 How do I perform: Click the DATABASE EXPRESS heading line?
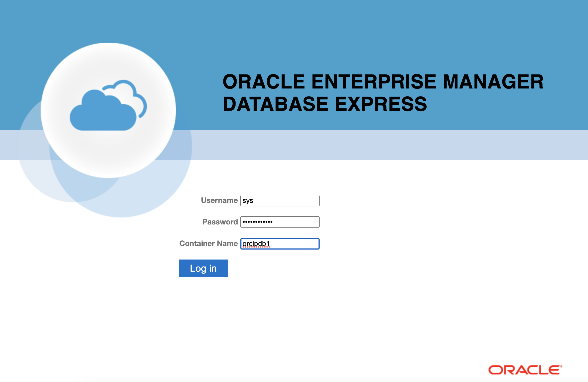tap(325, 104)
